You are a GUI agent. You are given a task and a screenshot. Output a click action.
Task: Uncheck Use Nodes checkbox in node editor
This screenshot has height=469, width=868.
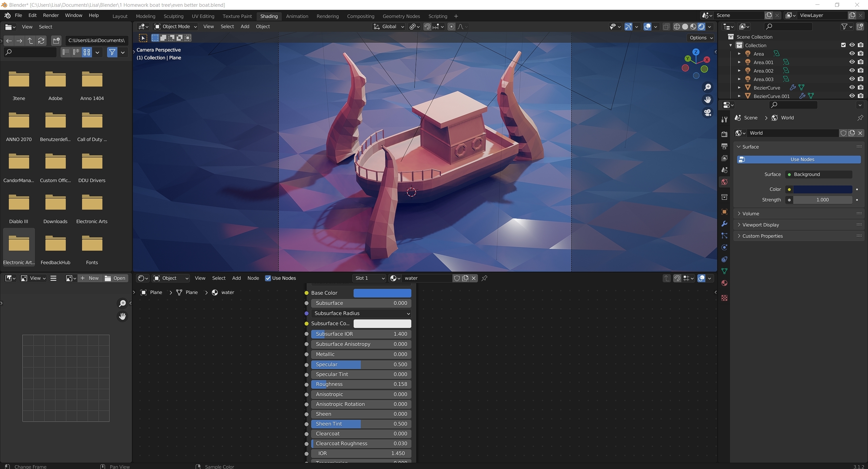click(268, 278)
